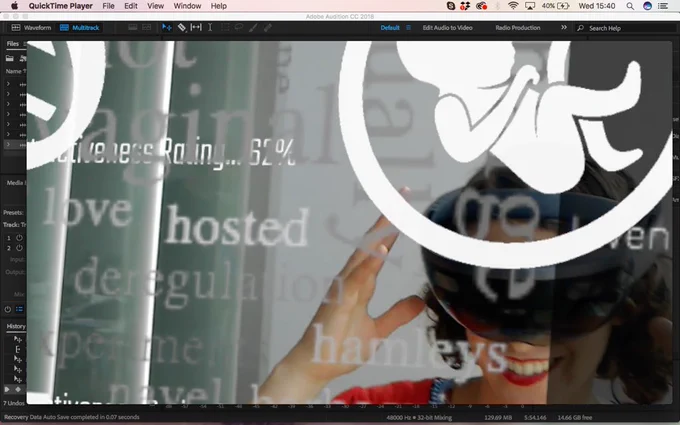
Task: Open the Wi-Fi status menu
Action: pyautogui.click(x=513, y=6)
